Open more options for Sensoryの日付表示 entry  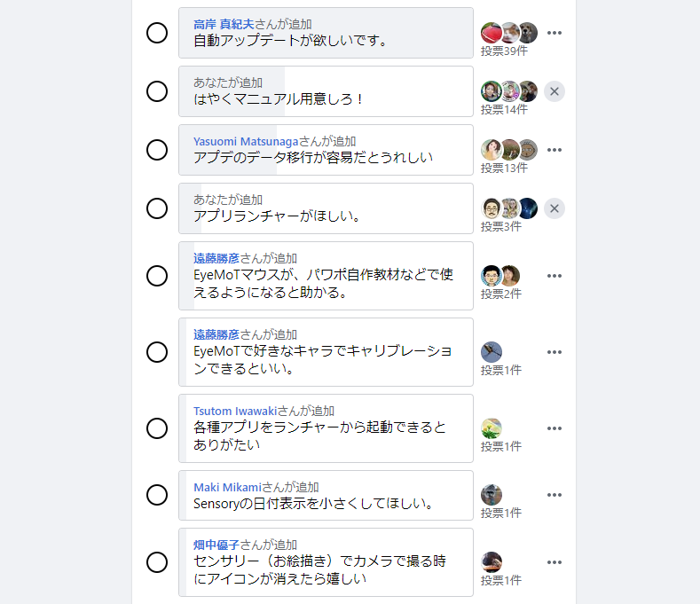click(x=554, y=495)
